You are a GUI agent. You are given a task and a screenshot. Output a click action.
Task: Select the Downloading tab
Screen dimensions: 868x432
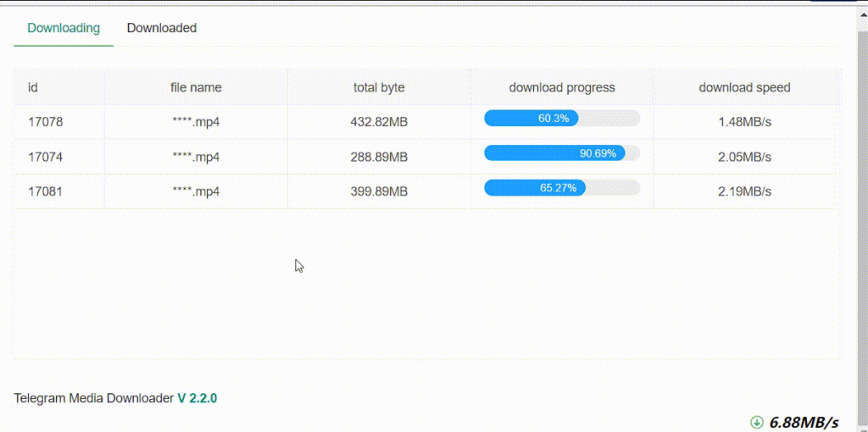point(64,28)
